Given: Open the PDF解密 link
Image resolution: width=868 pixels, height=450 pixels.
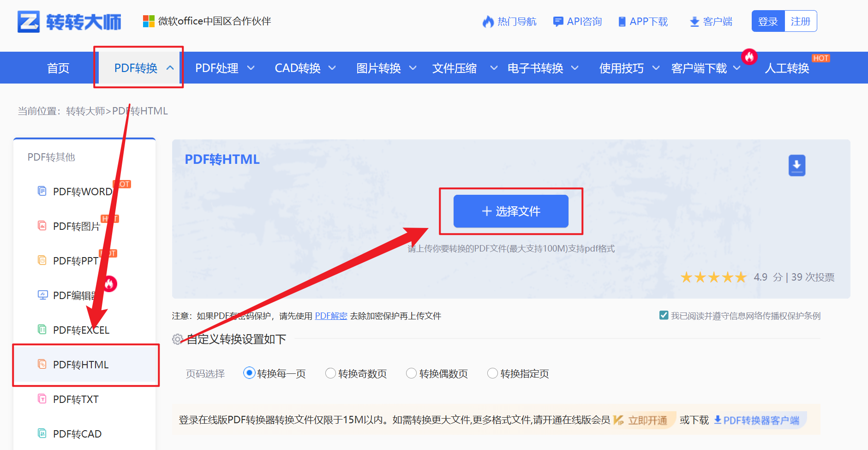Looking at the screenshot, I should [331, 316].
